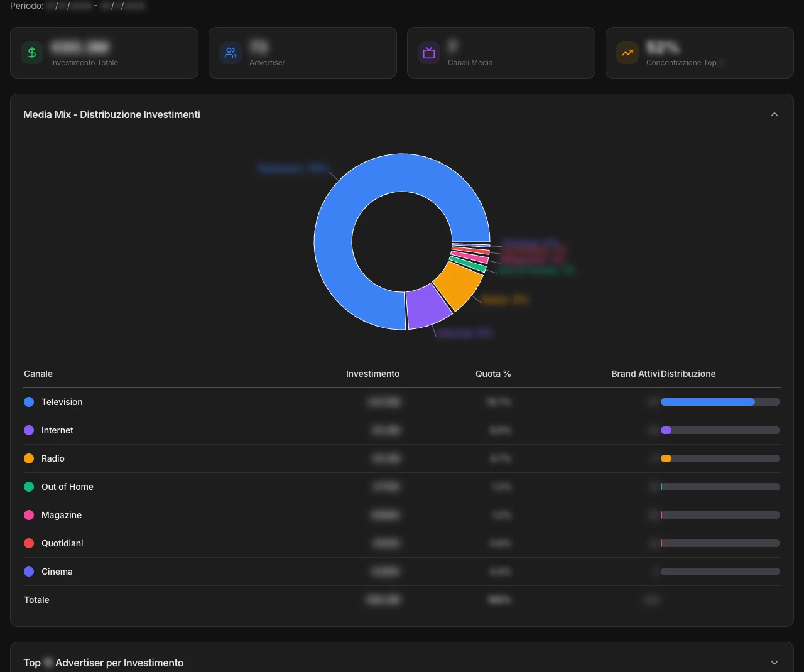Click the Canali Media card label
This screenshot has width=804, height=672.
[470, 63]
